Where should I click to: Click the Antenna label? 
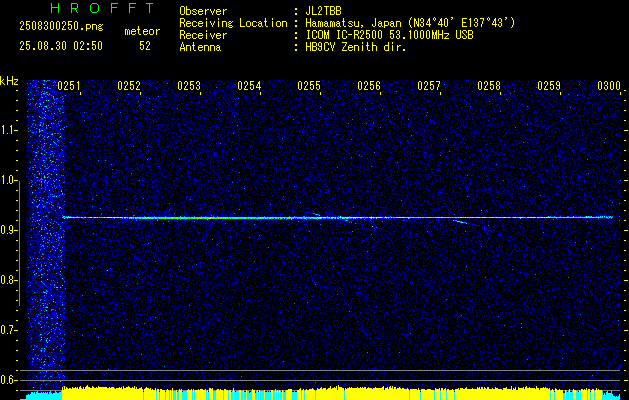pyautogui.click(x=200, y=47)
